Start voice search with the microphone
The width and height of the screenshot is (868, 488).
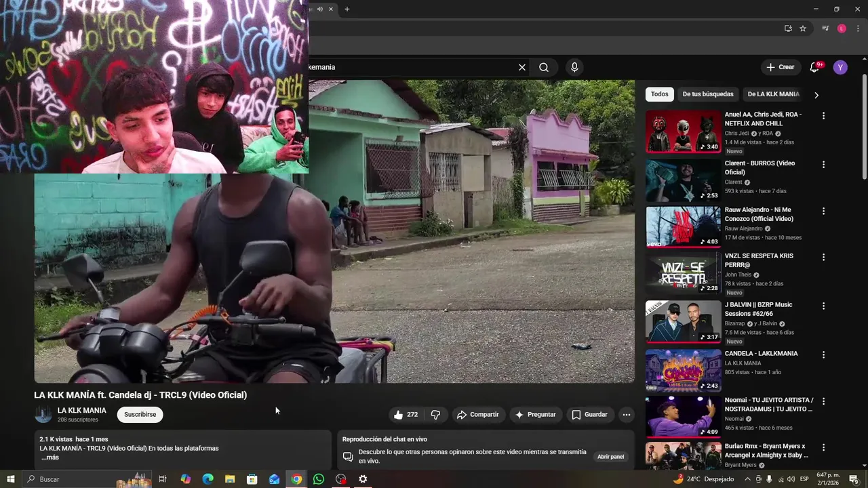click(574, 67)
